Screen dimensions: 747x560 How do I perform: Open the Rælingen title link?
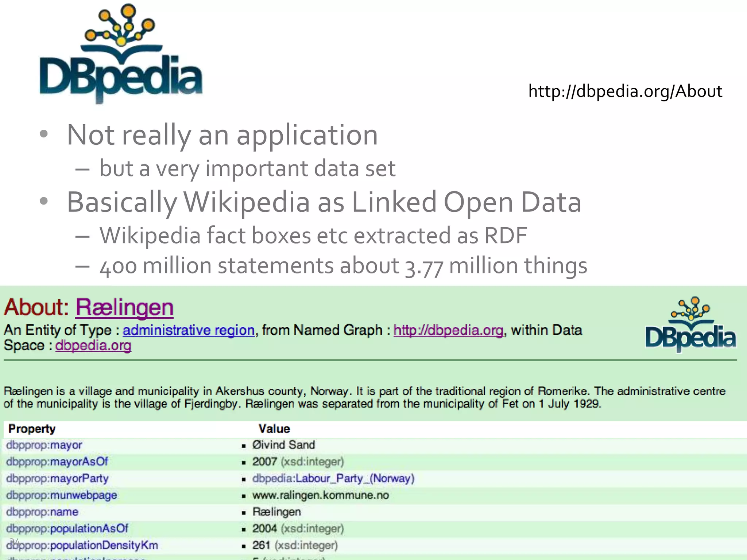(124, 307)
